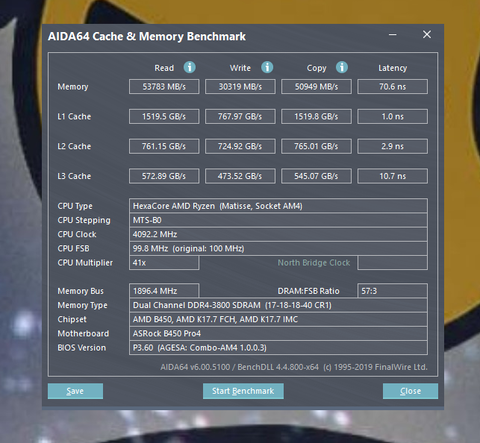Image resolution: width=480 pixels, height=443 pixels.
Task: Select L2 Cache Read 761.15 GB/s
Action: pos(164,146)
